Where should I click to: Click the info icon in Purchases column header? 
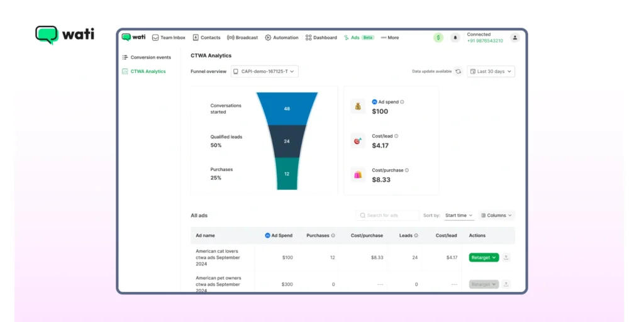click(333, 236)
